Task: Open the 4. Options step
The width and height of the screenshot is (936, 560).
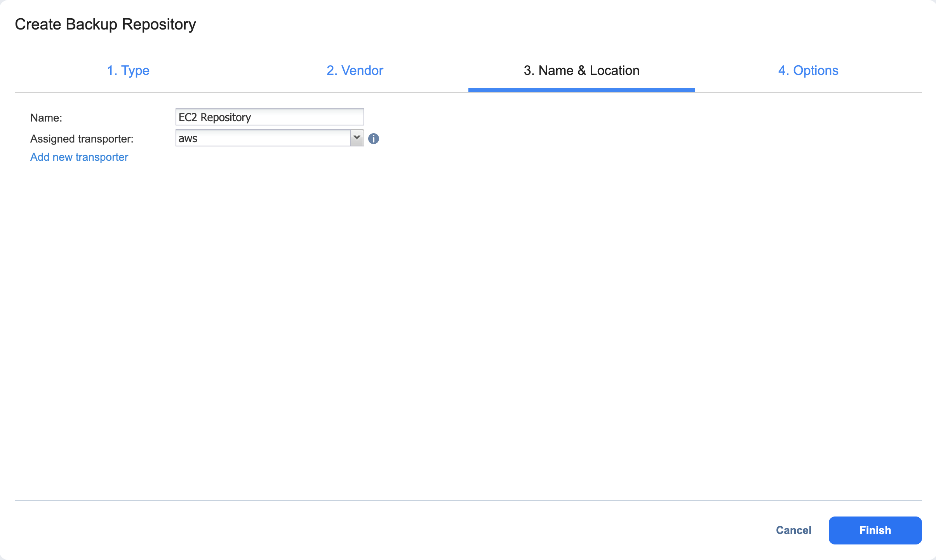Action: (808, 70)
